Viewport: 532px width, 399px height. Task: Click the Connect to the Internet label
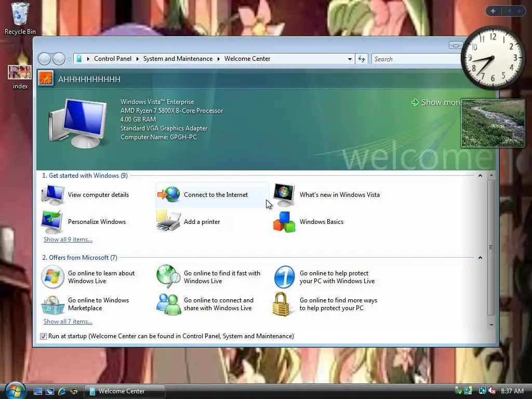click(x=216, y=195)
